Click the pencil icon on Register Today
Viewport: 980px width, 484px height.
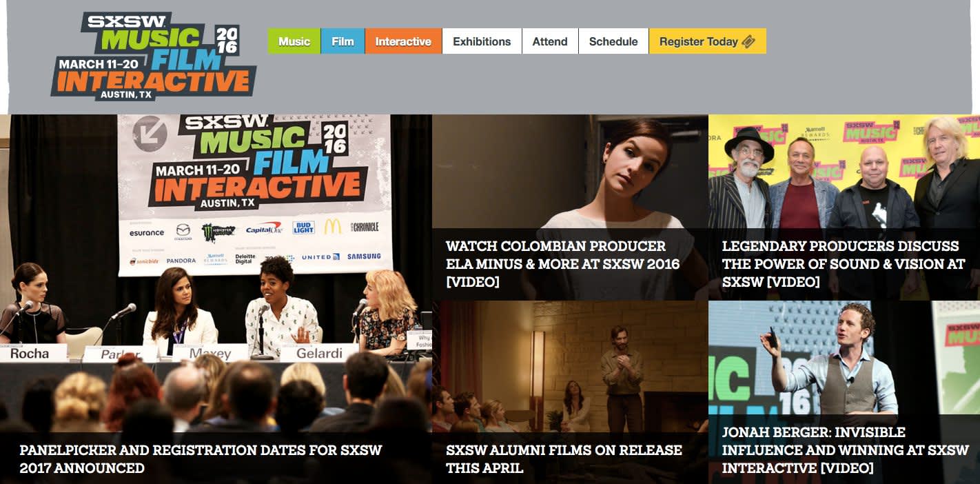click(x=749, y=41)
